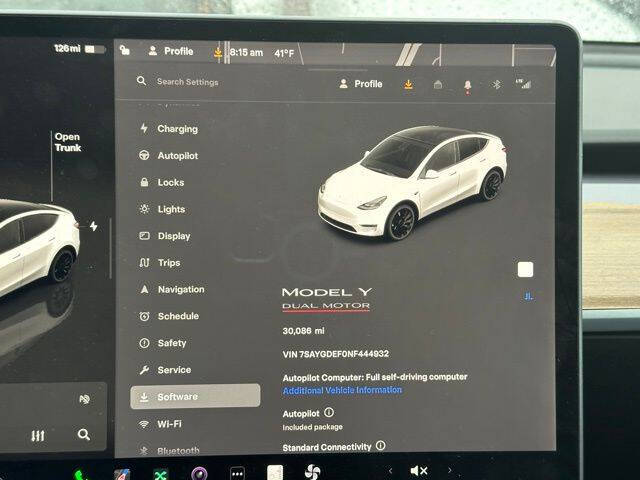Open the Bluetooth settings menu

click(x=169, y=451)
